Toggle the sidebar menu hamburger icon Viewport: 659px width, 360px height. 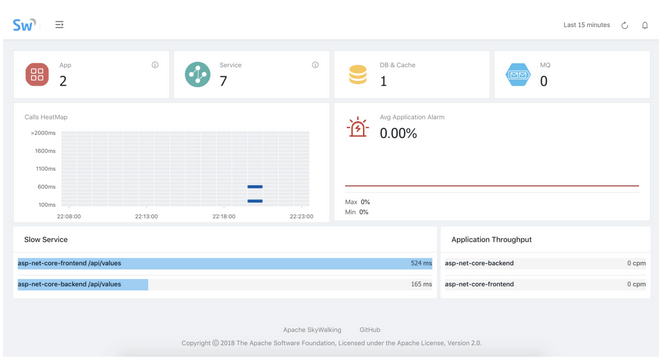(59, 25)
